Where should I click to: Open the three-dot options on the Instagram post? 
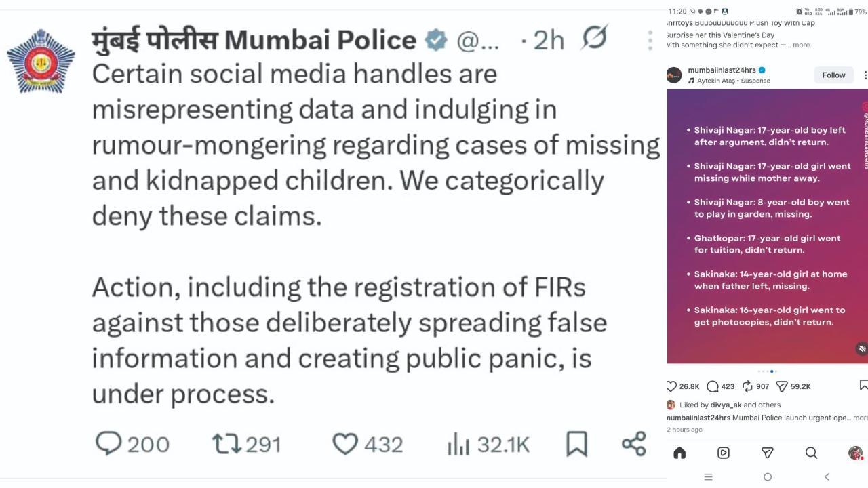pos(864,75)
